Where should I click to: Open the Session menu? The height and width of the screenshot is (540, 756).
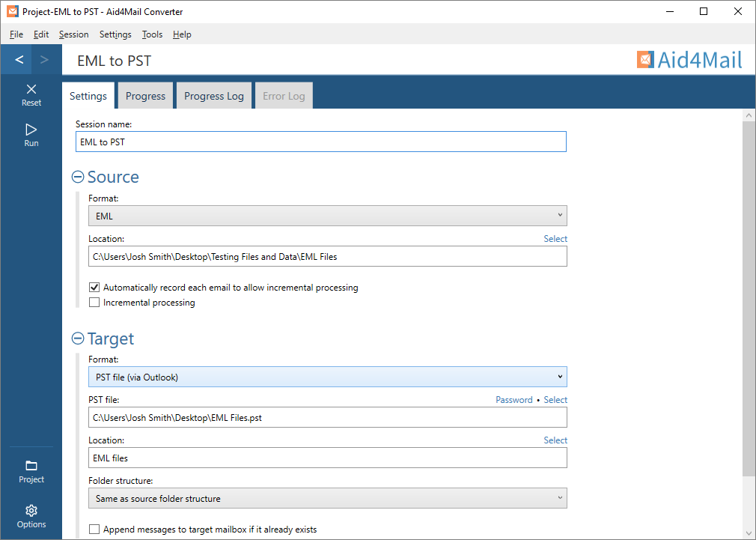[73, 34]
